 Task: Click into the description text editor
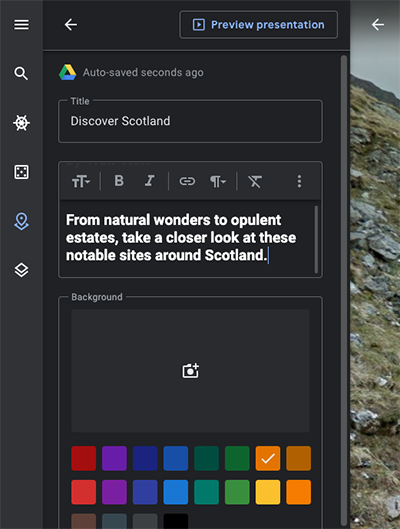tap(187, 238)
